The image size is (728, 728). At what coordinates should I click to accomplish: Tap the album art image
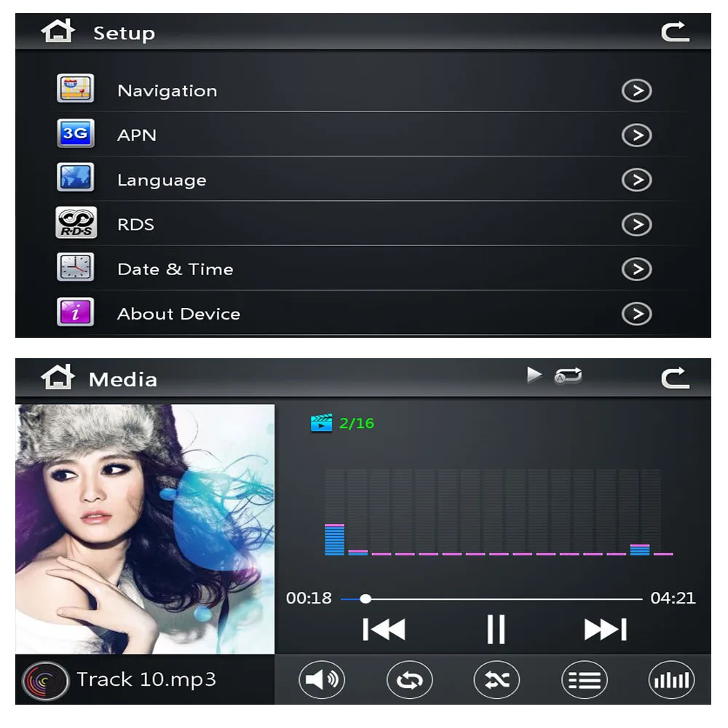pos(145,529)
